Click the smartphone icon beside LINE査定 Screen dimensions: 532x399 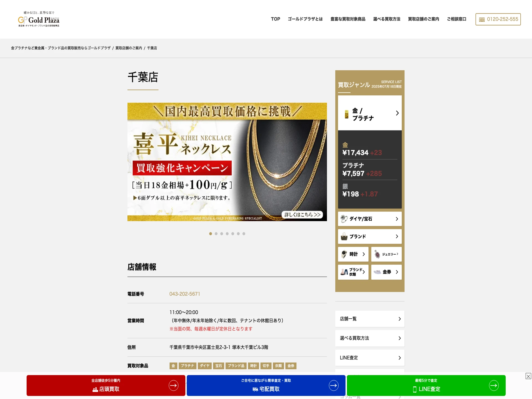(x=415, y=389)
